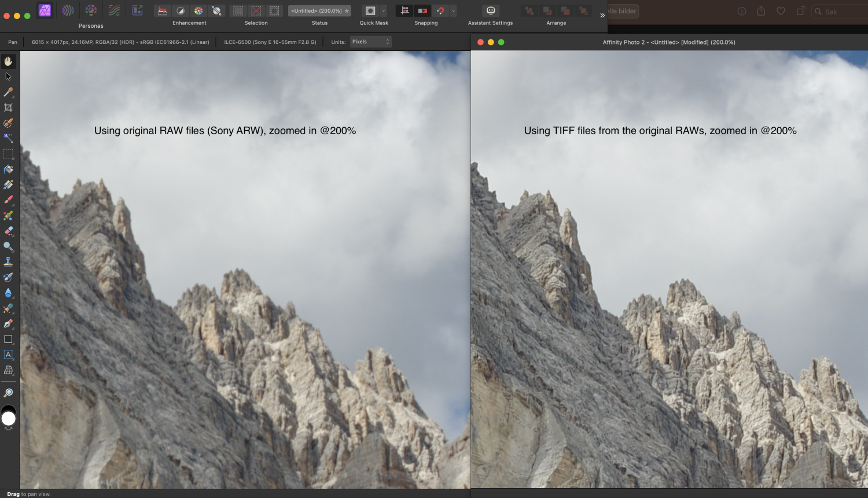Expand the Quick Mask options arrow

(x=383, y=11)
